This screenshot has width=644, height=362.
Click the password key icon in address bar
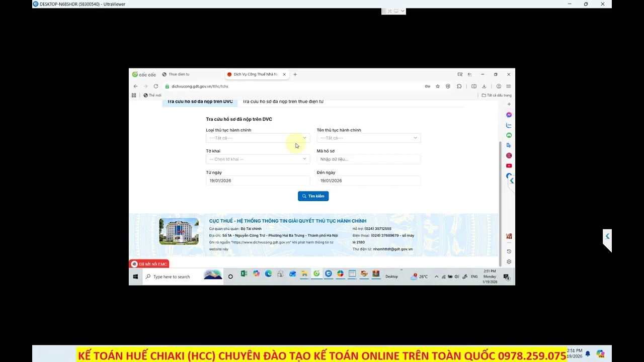pos(427,86)
